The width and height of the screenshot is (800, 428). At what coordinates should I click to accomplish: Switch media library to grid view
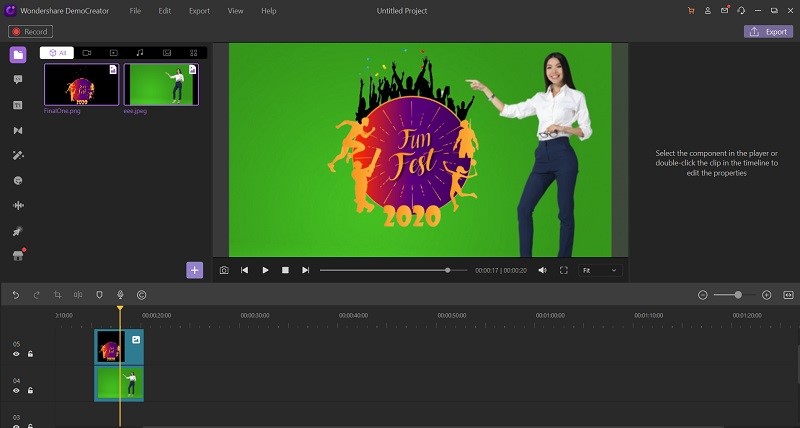point(193,53)
